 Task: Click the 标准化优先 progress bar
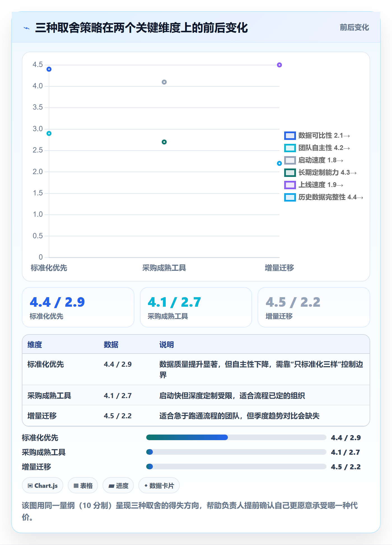pos(236,437)
